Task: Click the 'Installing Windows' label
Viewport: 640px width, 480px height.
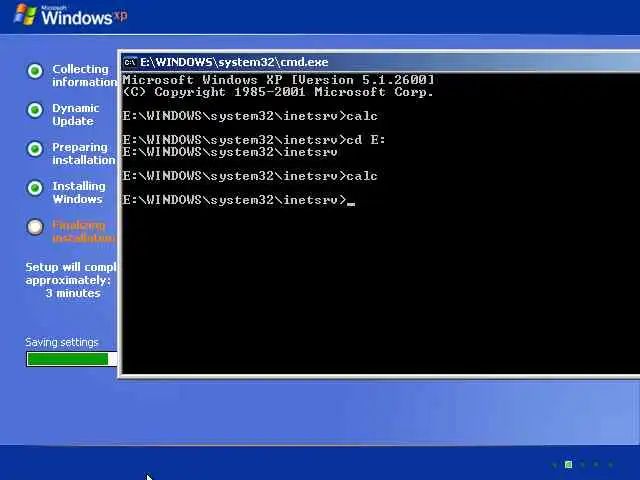Action: (79, 192)
